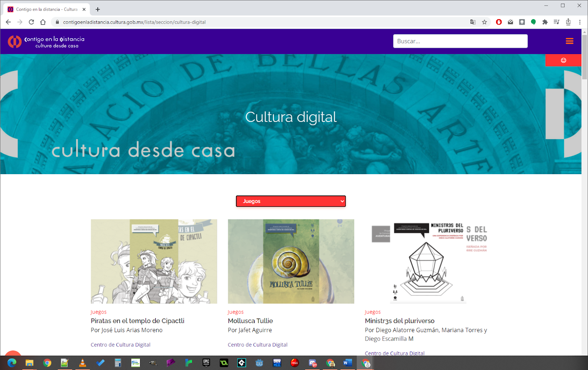588x370 pixels.
Task: Click the Cultura digital banner heading
Action: (x=291, y=117)
